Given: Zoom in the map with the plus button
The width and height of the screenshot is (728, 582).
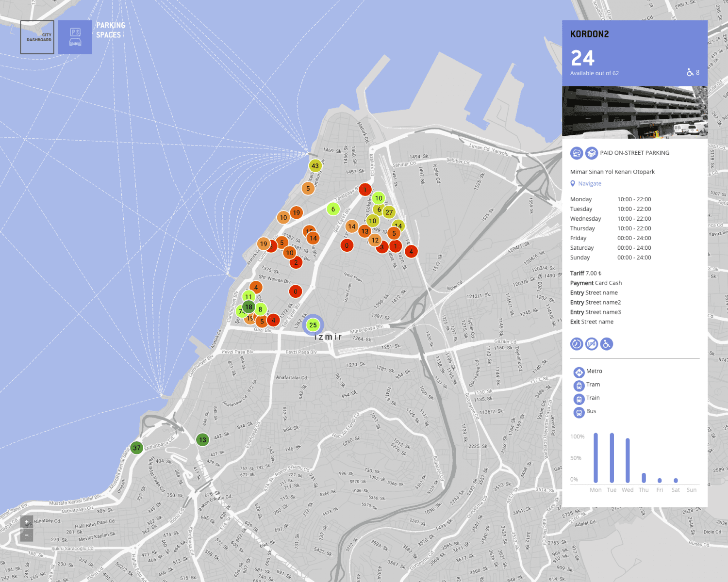Looking at the screenshot, I should click(x=27, y=522).
